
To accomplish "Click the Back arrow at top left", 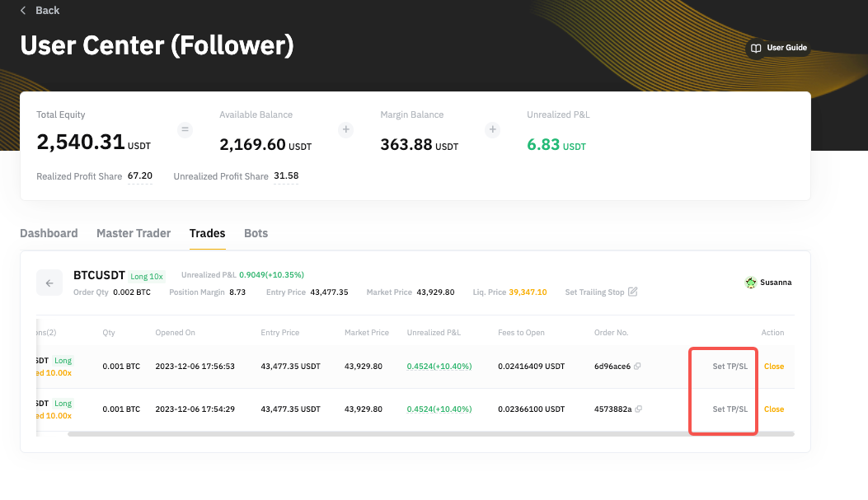I will tap(23, 11).
